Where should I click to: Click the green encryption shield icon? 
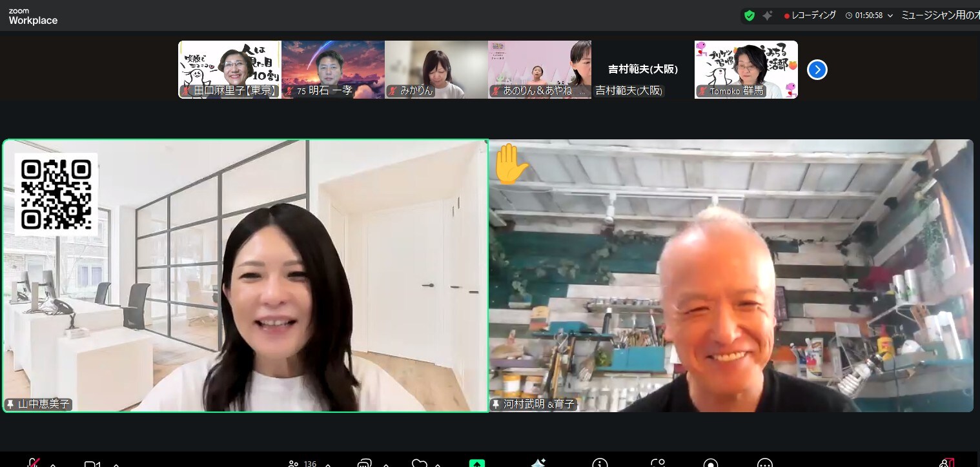[x=749, y=15]
